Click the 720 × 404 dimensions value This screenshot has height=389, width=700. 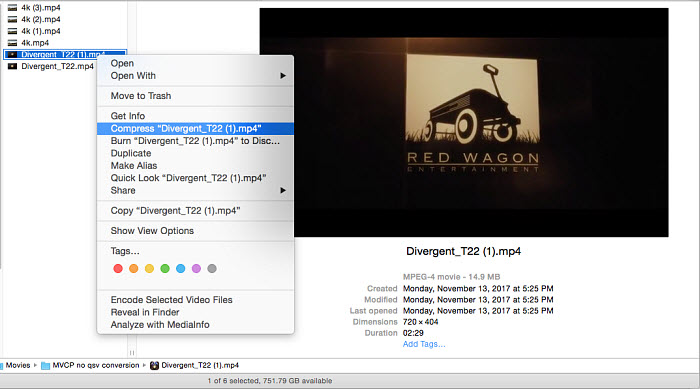click(421, 322)
